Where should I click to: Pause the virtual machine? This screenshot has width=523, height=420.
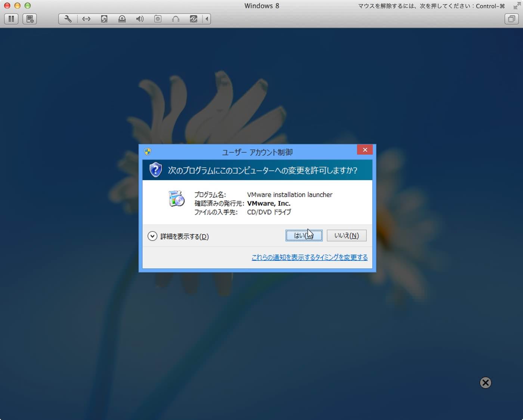[11, 19]
